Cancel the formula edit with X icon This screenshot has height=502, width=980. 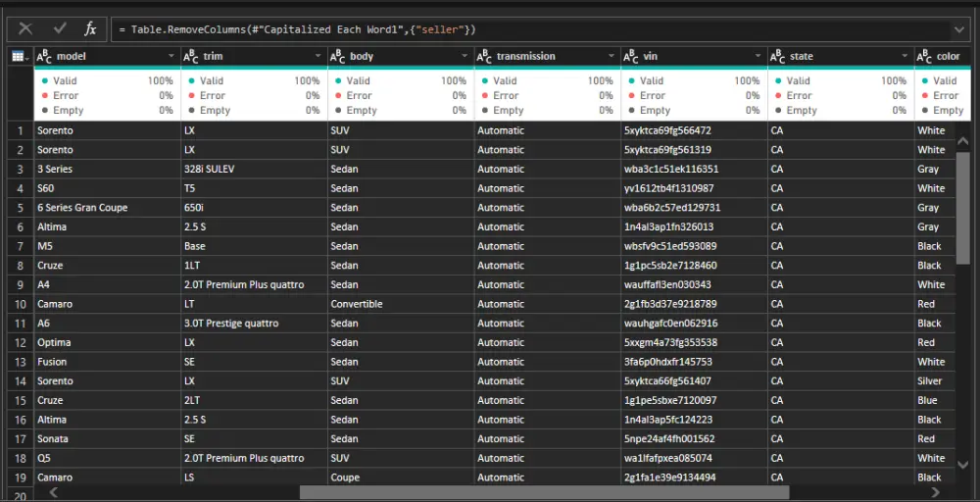[25, 28]
